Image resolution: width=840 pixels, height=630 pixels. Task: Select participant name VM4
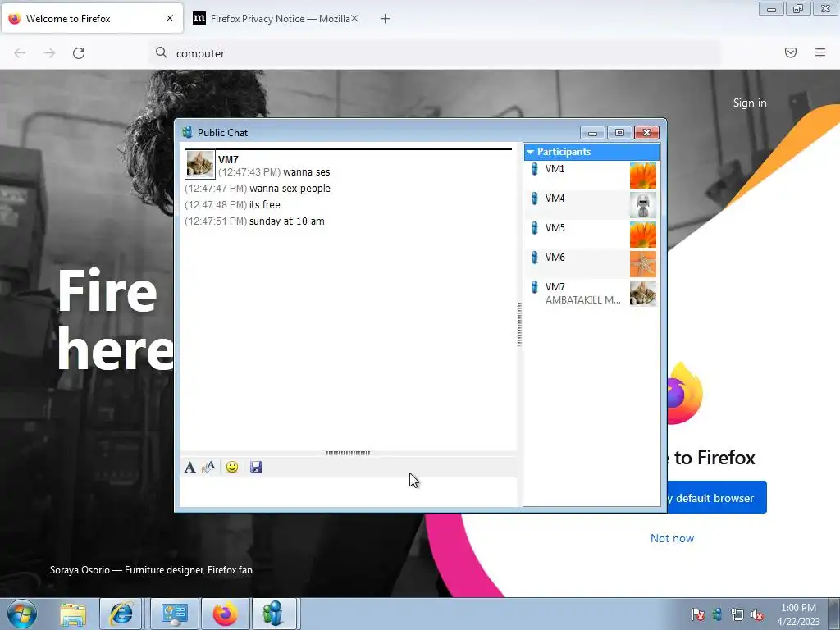click(x=555, y=199)
